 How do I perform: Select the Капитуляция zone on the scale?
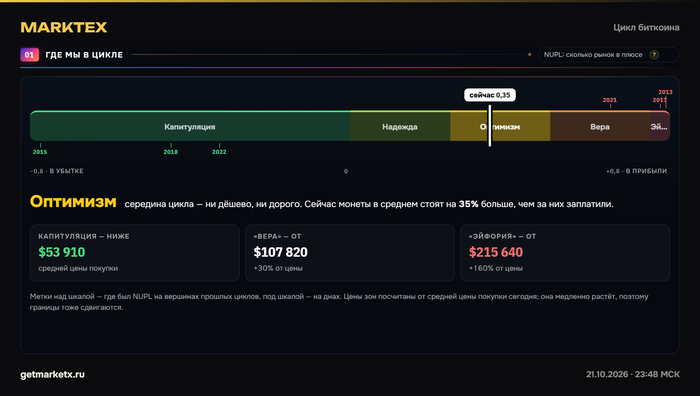point(190,127)
